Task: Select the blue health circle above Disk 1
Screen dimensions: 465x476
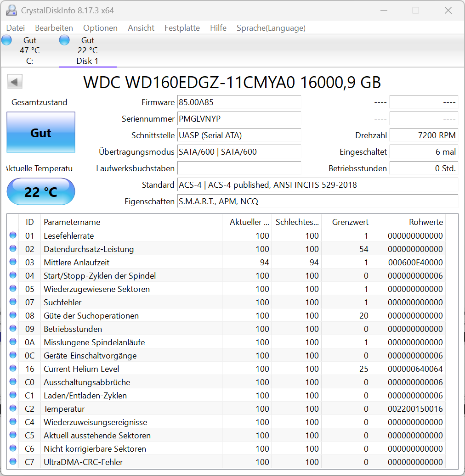Action: coord(64,40)
